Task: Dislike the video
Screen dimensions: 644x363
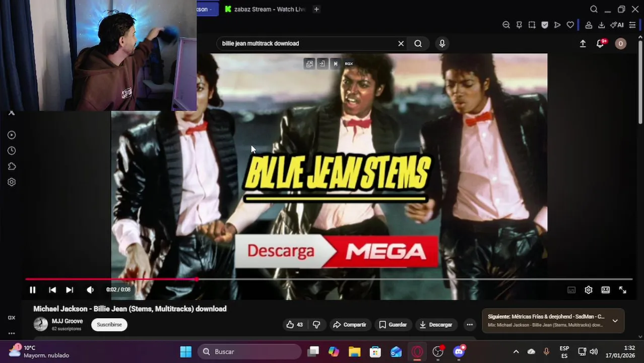Action: click(x=316, y=325)
